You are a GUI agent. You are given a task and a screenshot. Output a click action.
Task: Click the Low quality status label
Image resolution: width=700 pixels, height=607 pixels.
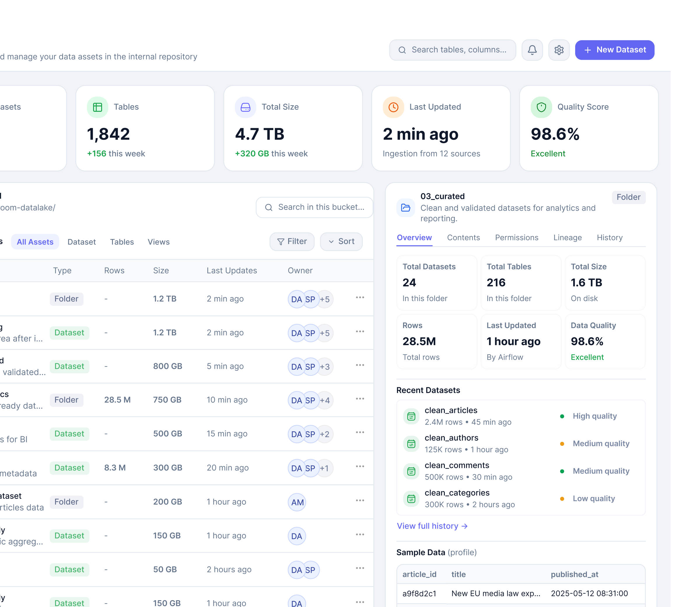coord(594,499)
